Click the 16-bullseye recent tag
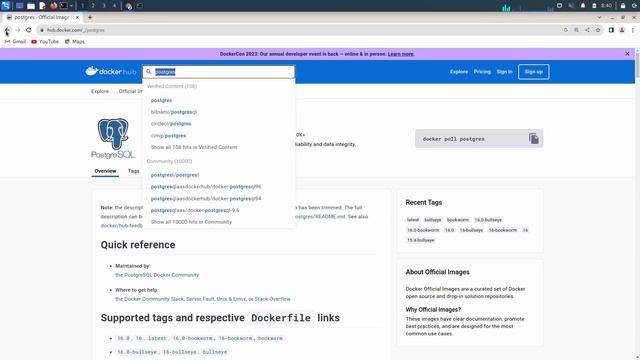 (x=471, y=230)
